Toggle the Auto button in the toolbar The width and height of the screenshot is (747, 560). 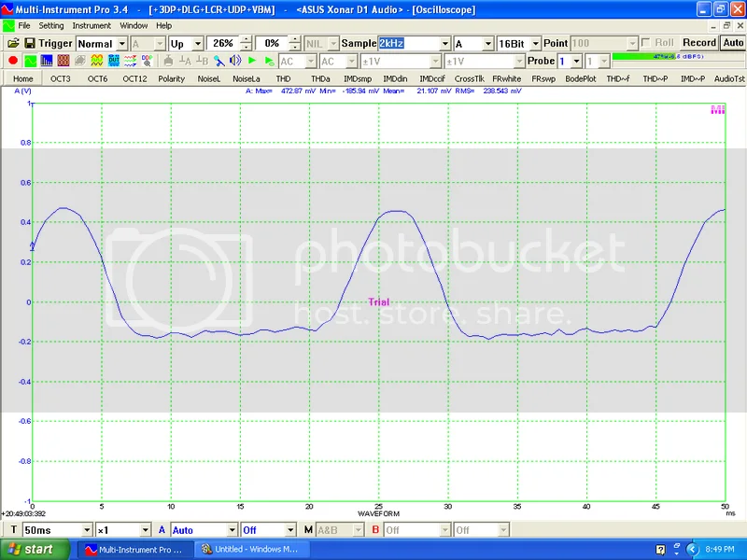coord(733,43)
